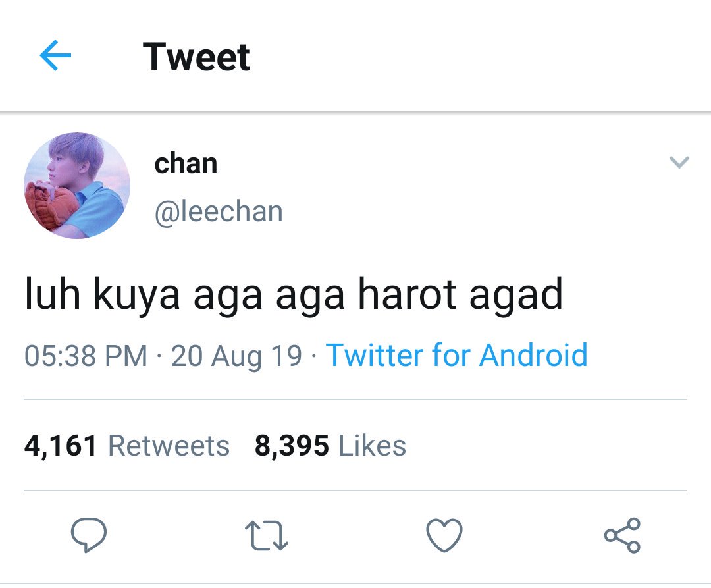Click the 4,161 retweet count number
The width and height of the screenshot is (711, 588).
click(x=61, y=446)
